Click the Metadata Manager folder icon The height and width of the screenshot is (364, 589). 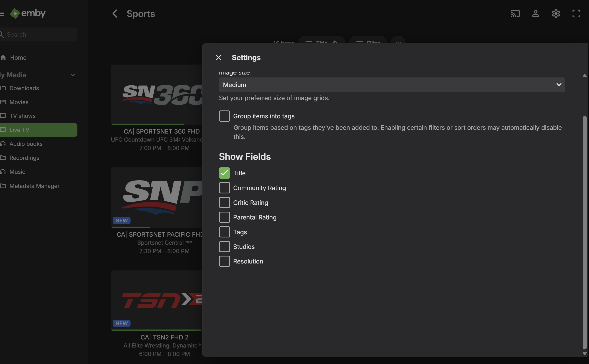(x=3, y=186)
